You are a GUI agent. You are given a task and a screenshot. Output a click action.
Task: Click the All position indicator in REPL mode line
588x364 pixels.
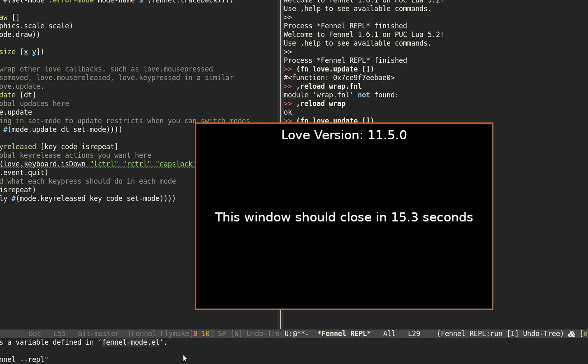coord(389,334)
